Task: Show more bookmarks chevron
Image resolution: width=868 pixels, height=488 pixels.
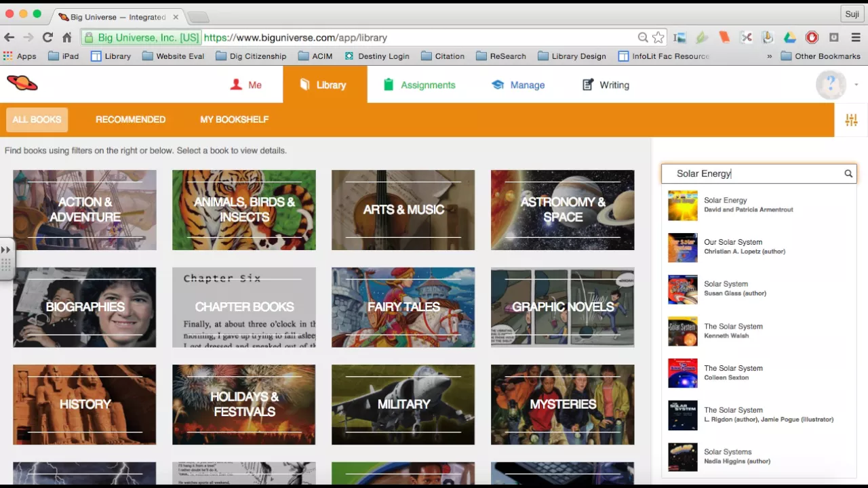Action: pos(770,56)
